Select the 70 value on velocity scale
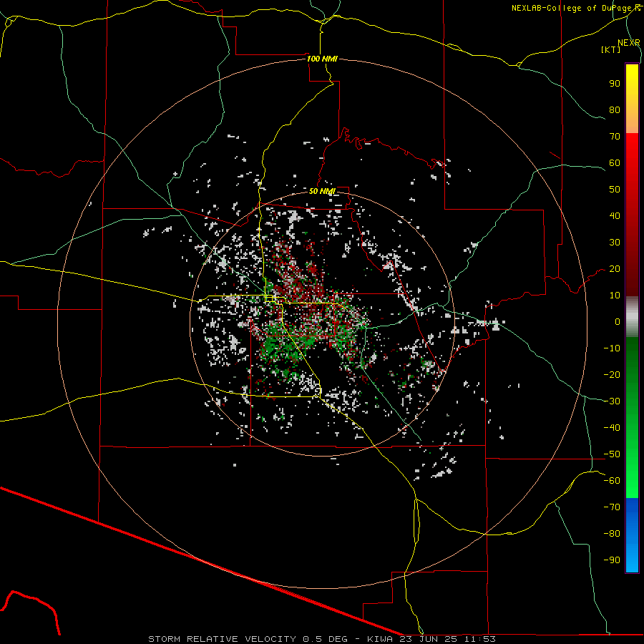 615,137
